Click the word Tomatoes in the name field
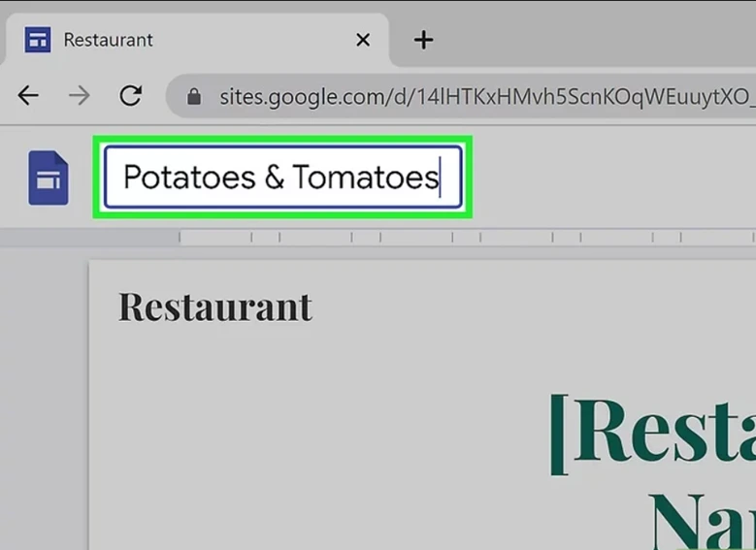This screenshot has width=756, height=550. pyautogui.click(x=365, y=178)
